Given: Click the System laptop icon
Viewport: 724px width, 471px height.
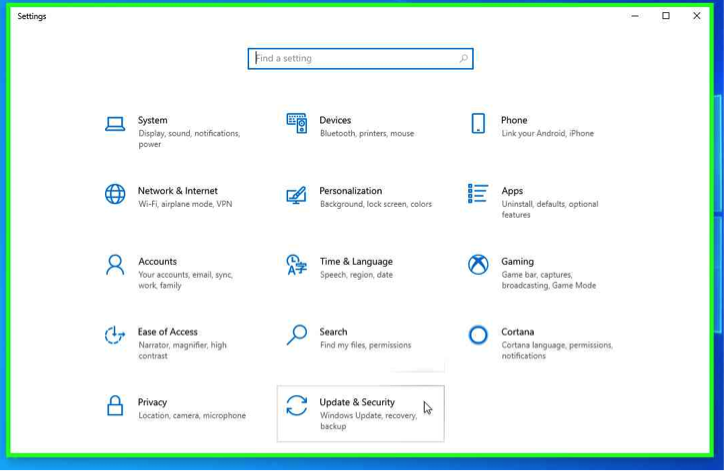Looking at the screenshot, I should click(x=115, y=124).
